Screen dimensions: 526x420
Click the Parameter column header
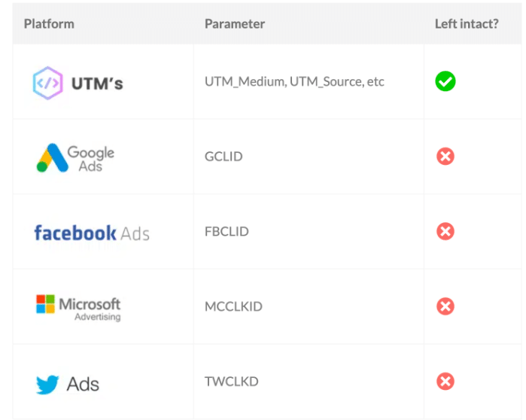[235, 24]
